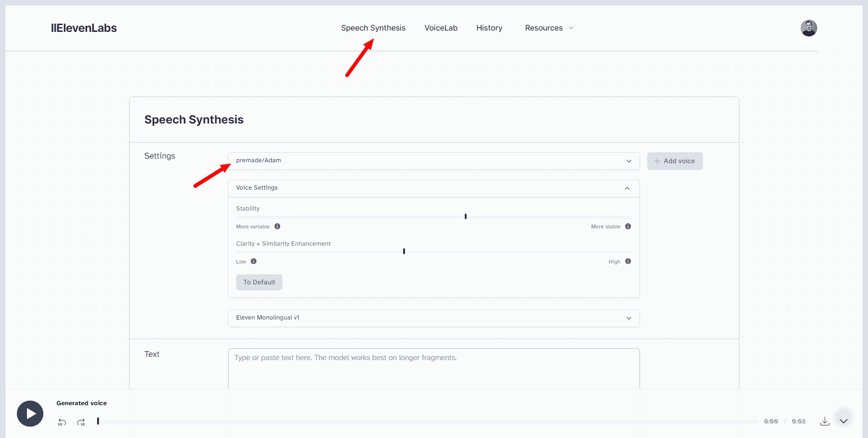Skip back 10 seconds in player
Screen dimensions: 868x438
(x=62, y=423)
